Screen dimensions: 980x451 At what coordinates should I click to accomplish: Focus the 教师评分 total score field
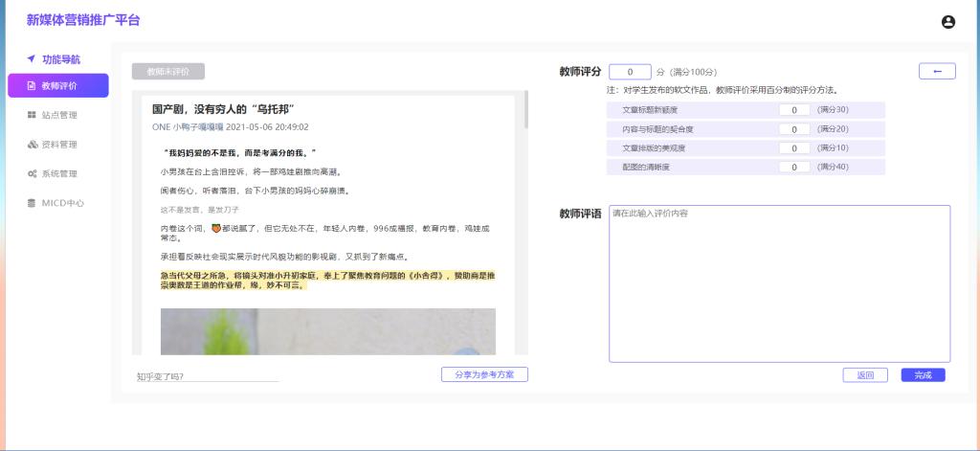click(x=629, y=72)
